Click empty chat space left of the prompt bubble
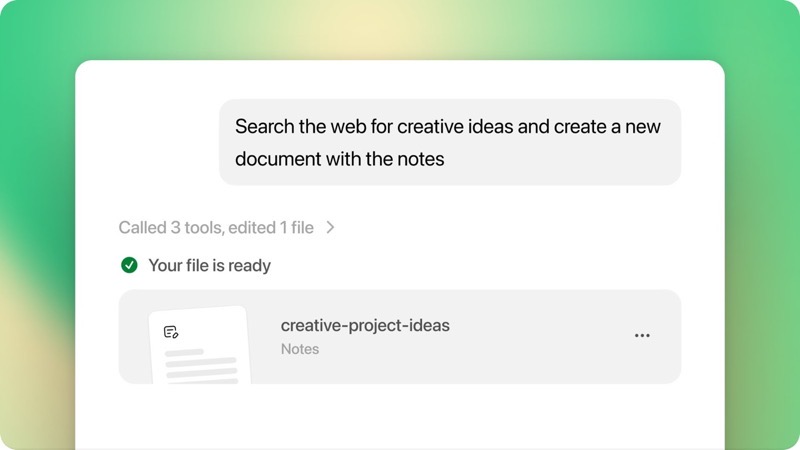The image size is (800, 450). point(148,142)
